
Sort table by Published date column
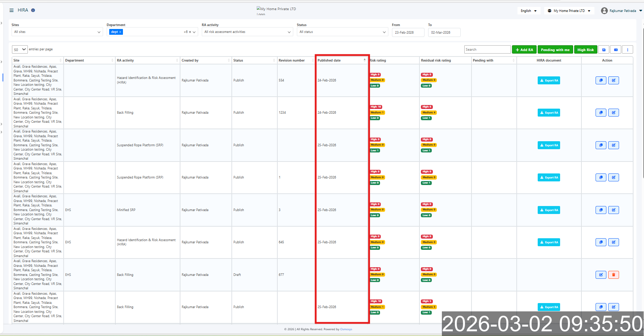pyautogui.click(x=340, y=60)
